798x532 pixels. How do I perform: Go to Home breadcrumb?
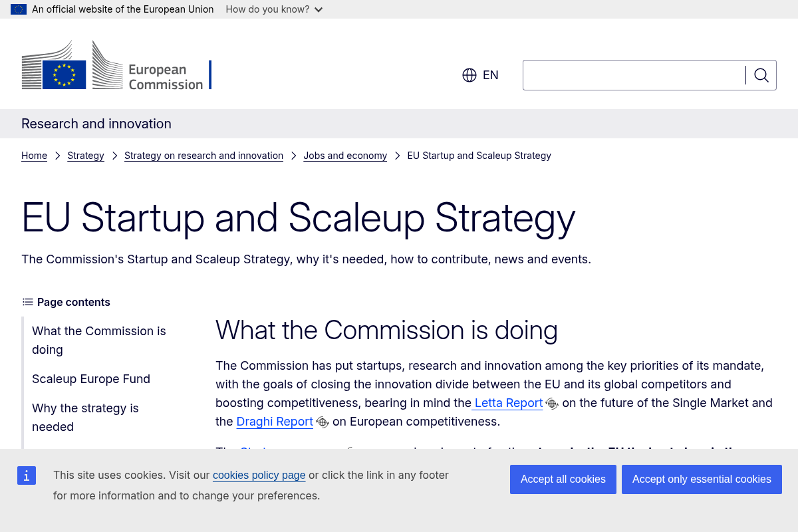[x=34, y=156]
